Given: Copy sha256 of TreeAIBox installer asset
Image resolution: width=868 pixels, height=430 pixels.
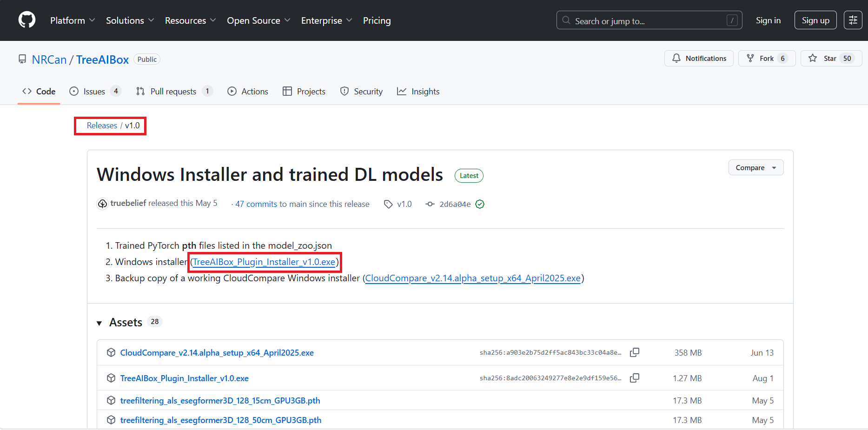Looking at the screenshot, I should 635,378.
